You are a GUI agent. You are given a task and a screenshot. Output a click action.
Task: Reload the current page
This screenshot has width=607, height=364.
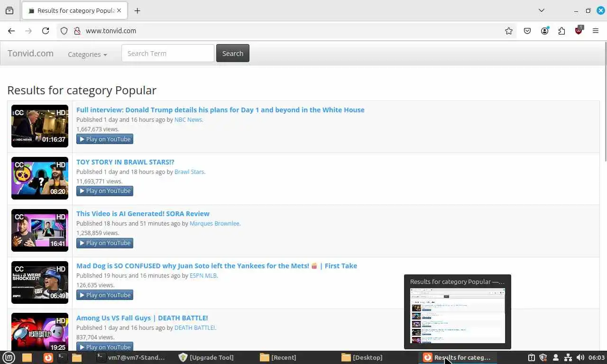[46, 31]
